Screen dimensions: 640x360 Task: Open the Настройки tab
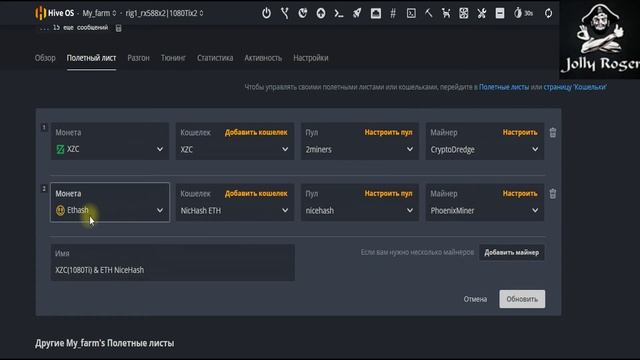311,58
